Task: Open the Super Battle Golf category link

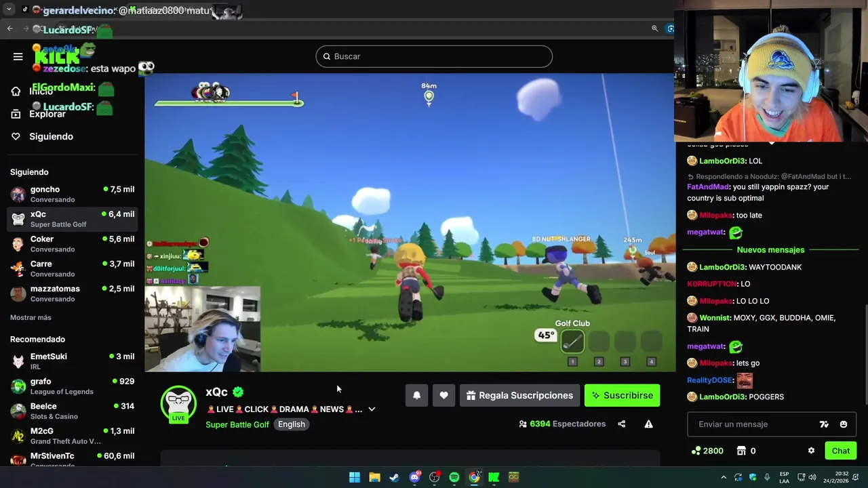Action: click(237, 424)
